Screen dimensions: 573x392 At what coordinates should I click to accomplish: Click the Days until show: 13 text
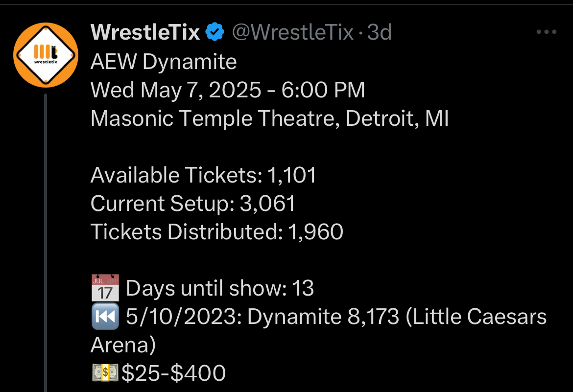[x=219, y=289]
